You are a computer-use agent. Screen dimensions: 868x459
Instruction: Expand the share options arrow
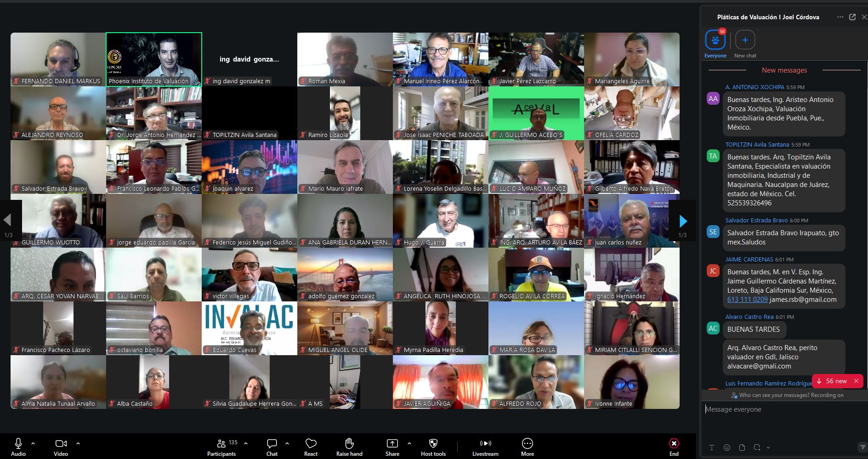tap(409, 443)
